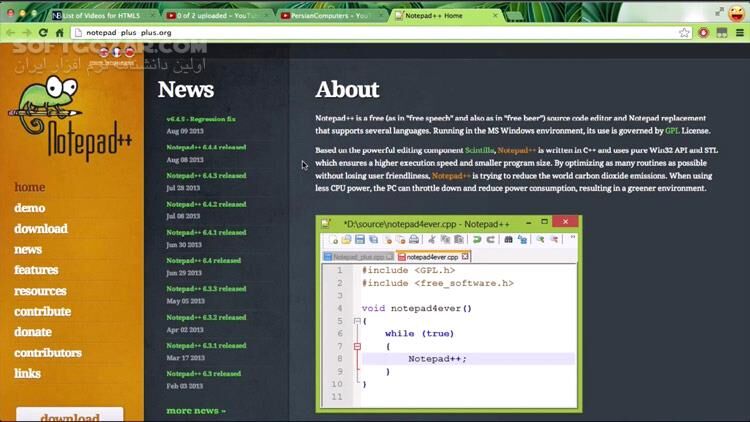Click the red extension icon beside the bookmark star
Screen dimensions: 750x422
tap(704, 33)
